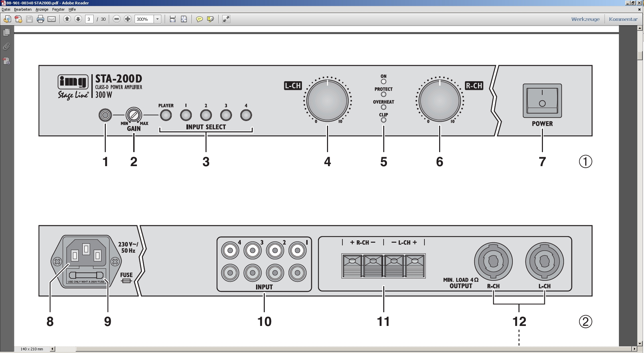Open the Anzeige menu
The height and width of the screenshot is (353, 644).
point(42,9)
